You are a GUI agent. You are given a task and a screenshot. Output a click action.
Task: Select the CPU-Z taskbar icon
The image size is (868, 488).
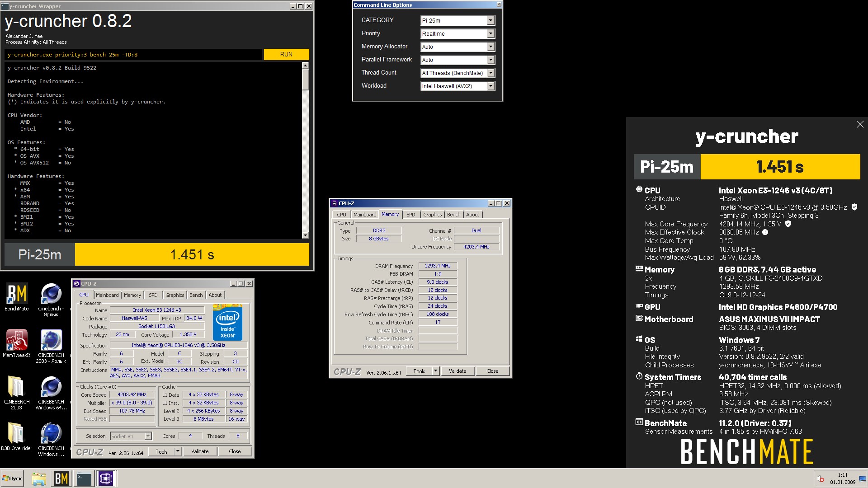pos(106,479)
